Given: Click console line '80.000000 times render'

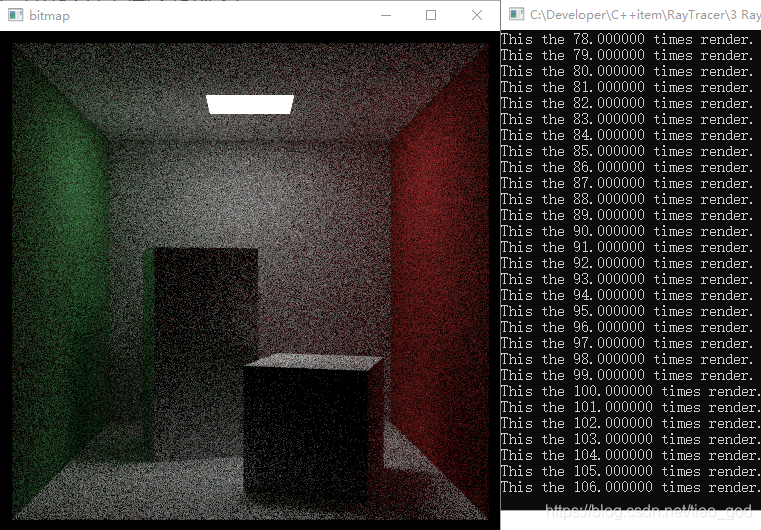Looking at the screenshot, I should [x=627, y=71].
